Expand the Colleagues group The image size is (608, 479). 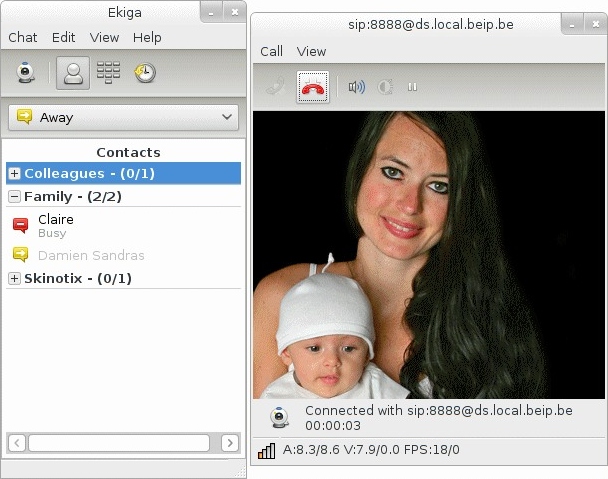click(x=14, y=173)
